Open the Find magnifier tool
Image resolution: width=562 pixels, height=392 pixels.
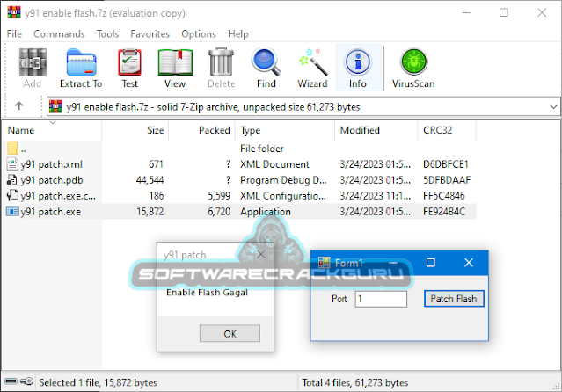point(266,62)
